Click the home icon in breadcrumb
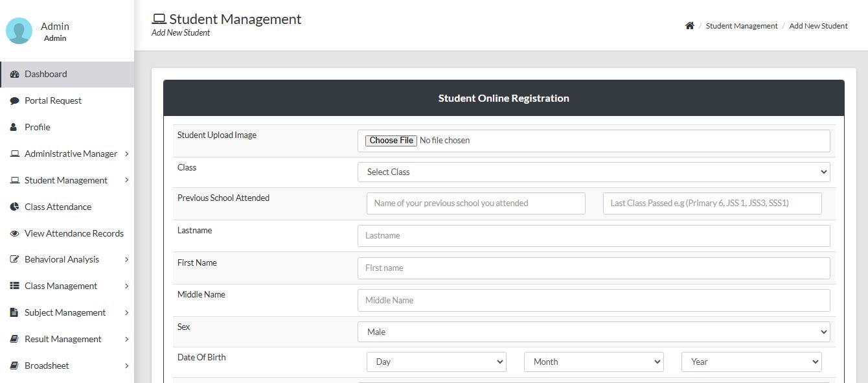 coord(689,26)
